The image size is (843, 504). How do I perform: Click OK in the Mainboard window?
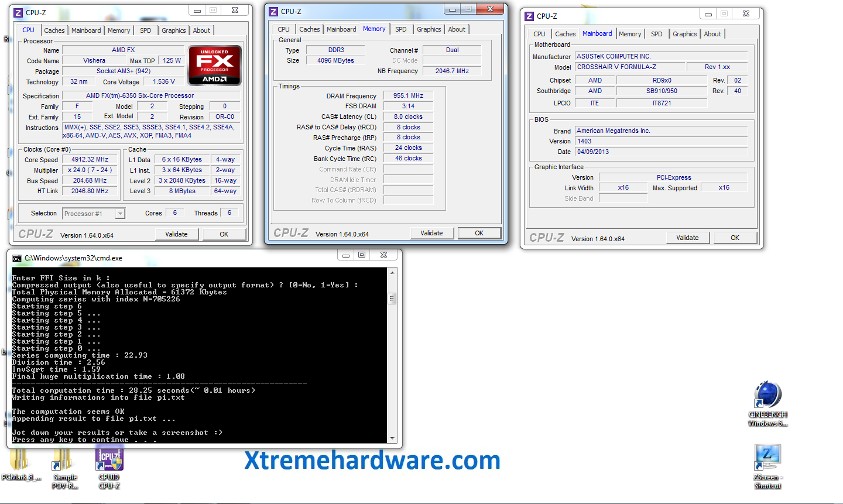pyautogui.click(x=735, y=238)
